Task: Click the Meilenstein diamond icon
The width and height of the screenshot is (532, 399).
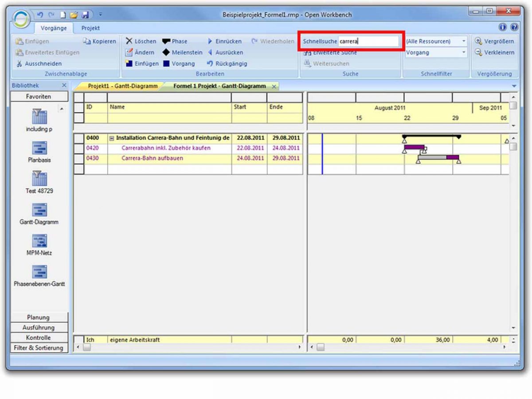Action: (166, 52)
